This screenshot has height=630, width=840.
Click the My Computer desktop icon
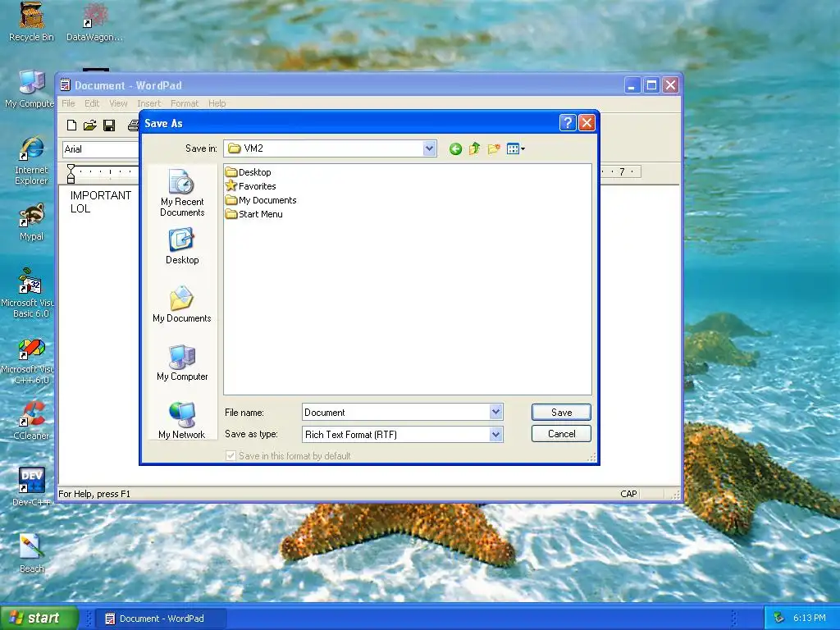[x=30, y=89]
